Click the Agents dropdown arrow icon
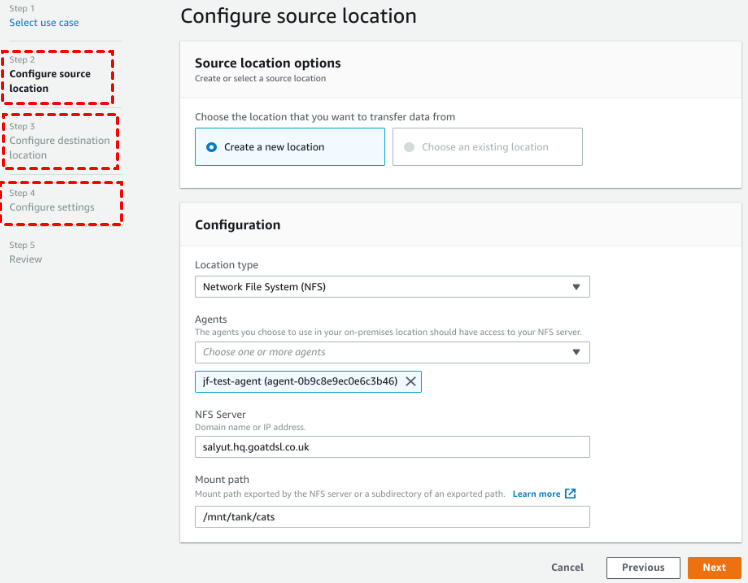Viewport: 748px width, 583px height. (576, 352)
